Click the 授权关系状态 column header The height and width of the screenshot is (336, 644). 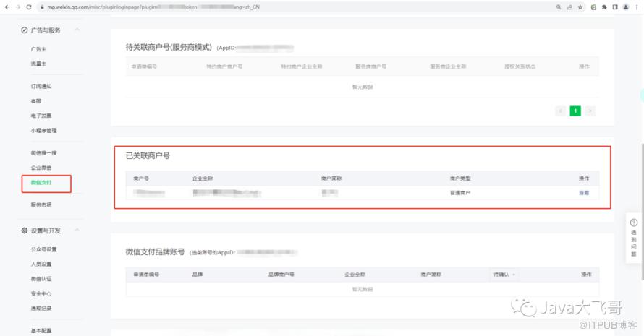point(520,66)
